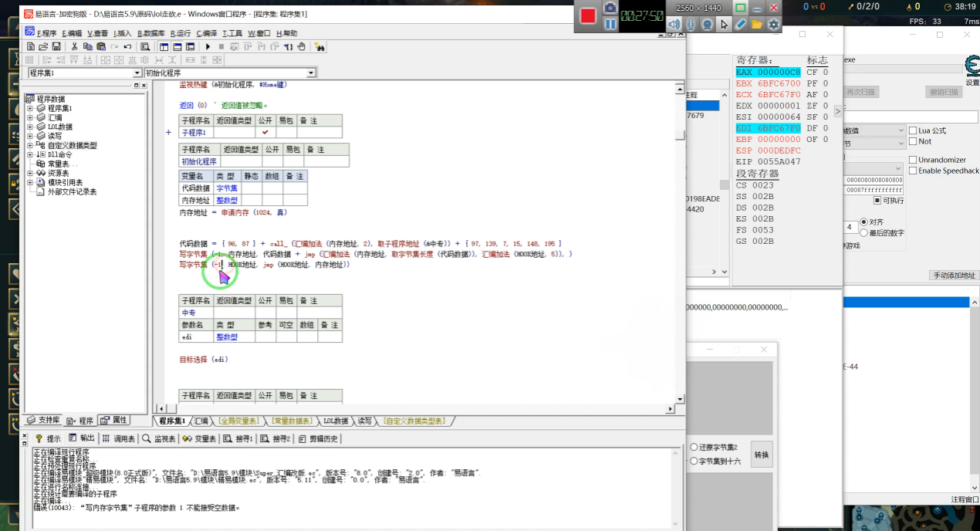Click the cursor pointer icon on the recorder
The height and width of the screenshot is (531, 980).
pos(724,24)
